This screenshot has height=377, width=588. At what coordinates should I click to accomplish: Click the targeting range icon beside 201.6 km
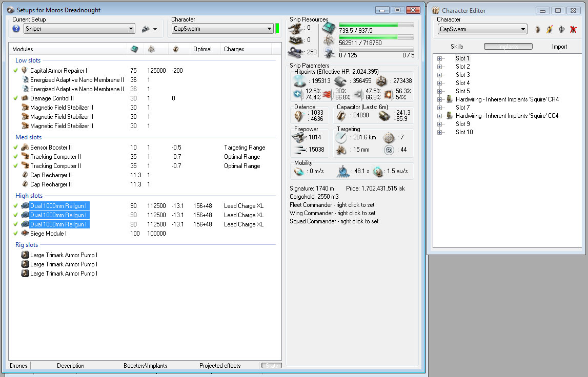[x=341, y=138]
